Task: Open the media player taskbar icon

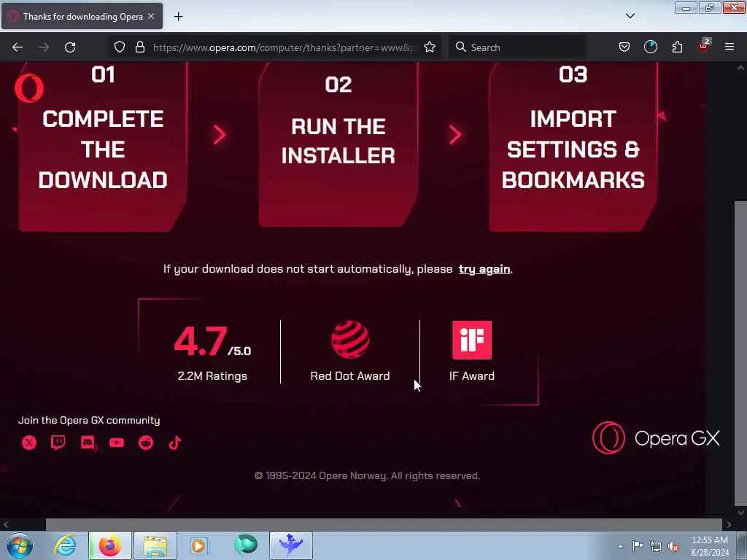Action: (x=200, y=545)
